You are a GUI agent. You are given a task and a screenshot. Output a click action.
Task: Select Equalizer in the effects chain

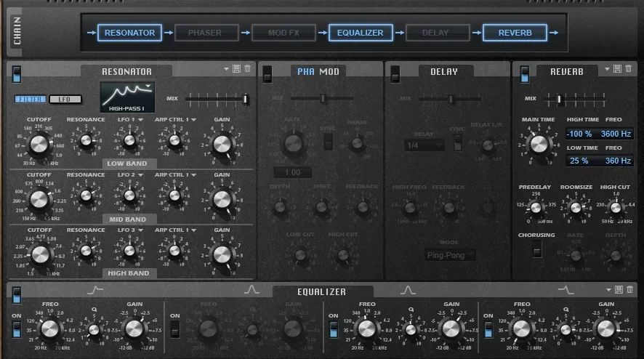click(x=361, y=33)
